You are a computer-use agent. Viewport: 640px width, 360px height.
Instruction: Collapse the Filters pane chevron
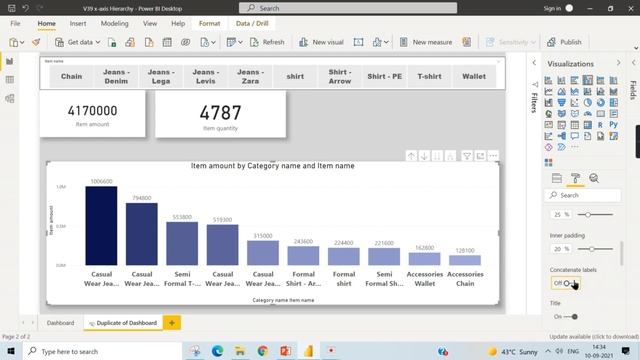pyautogui.click(x=534, y=63)
